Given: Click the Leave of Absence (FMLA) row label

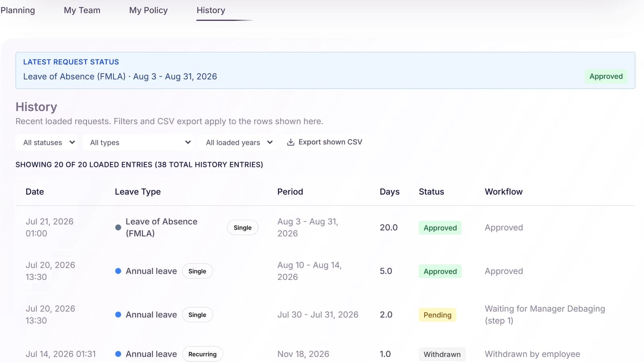Looking at the screenshot, I should coord(161,227).
